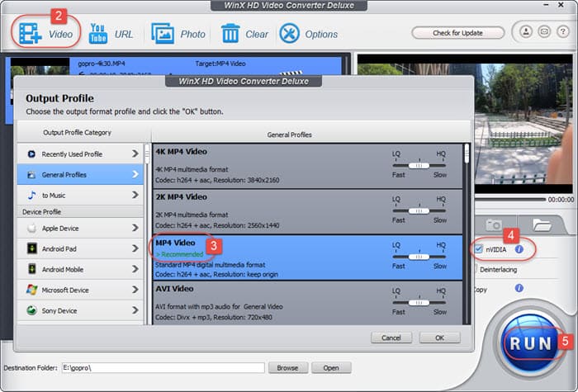Click the gopro video thumbnail in list
Viewport: 578px width, 392px height.
point(40,67)
